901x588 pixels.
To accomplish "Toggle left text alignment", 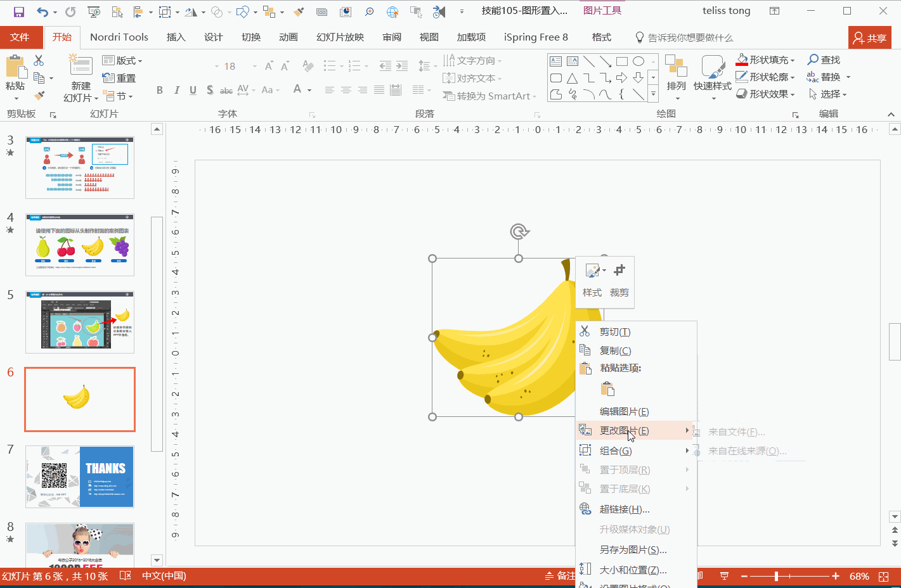I will 330,90.
